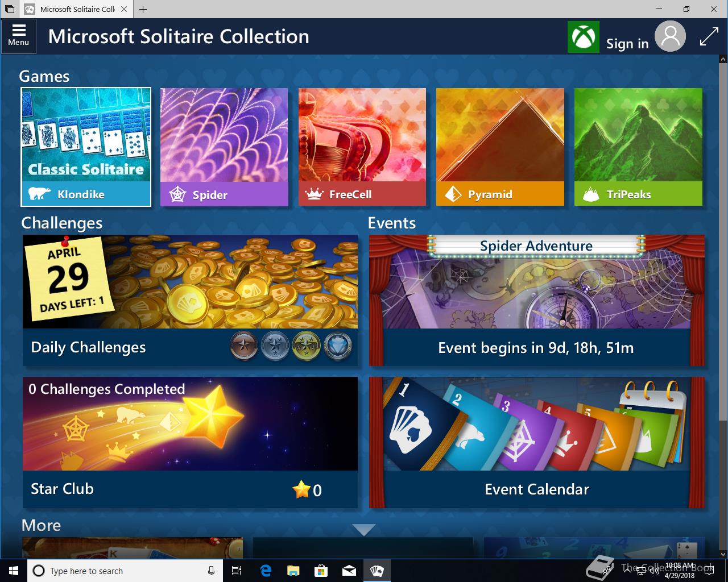Screen dimensions: 728x582
Task: Click the first More section thumbnail
Action: click(x=133, y=548)
